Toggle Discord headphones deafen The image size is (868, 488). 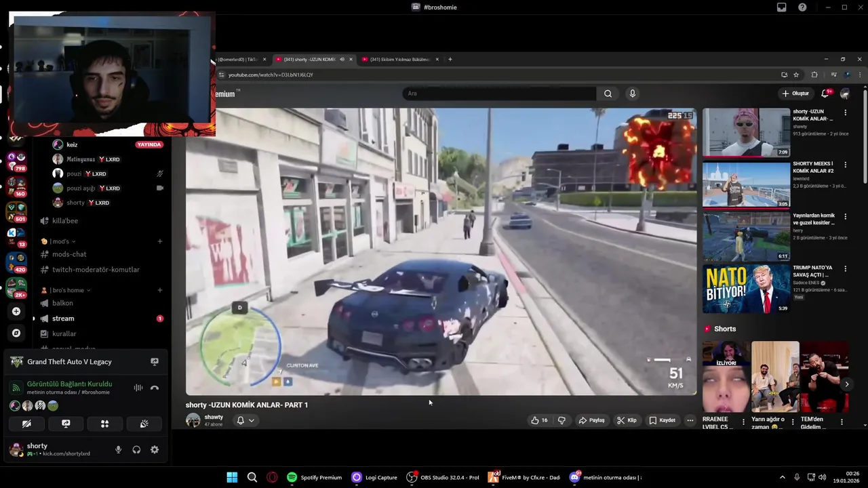[136, 449]
